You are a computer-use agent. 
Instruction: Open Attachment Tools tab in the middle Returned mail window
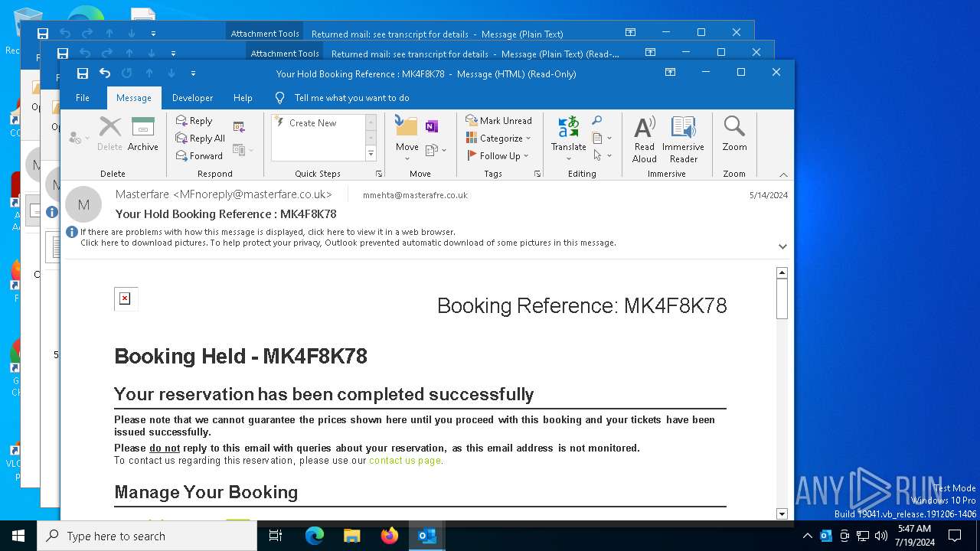pos(285,54)
